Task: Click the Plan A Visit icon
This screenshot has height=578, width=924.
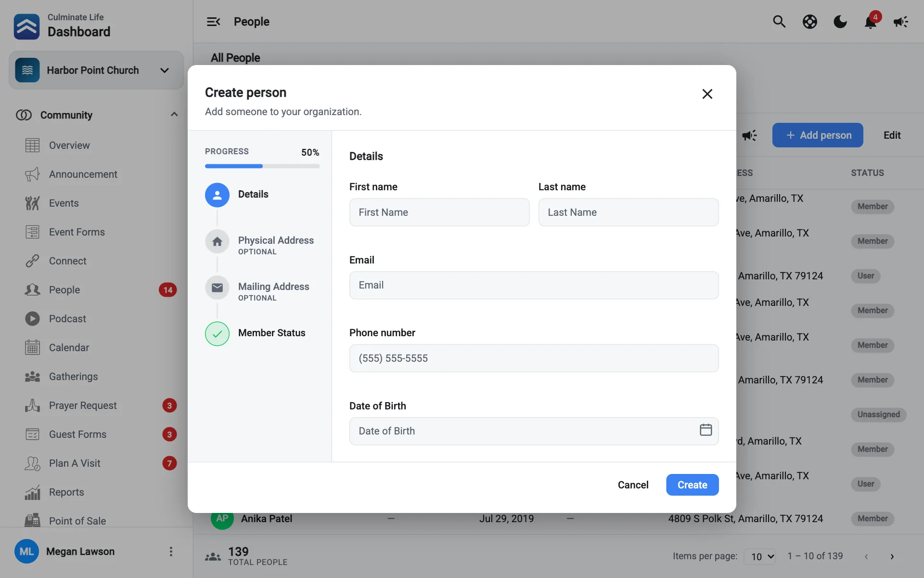Action: [32, 463]
